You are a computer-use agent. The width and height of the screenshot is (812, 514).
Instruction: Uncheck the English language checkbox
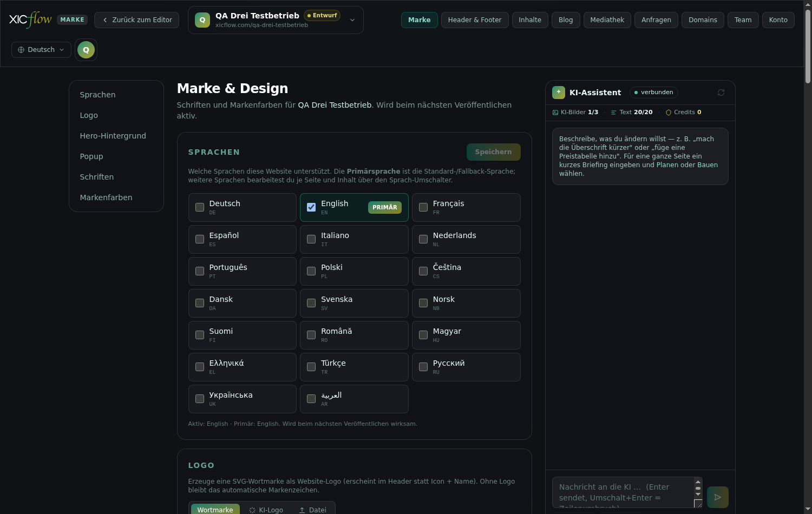click(311, 207)
